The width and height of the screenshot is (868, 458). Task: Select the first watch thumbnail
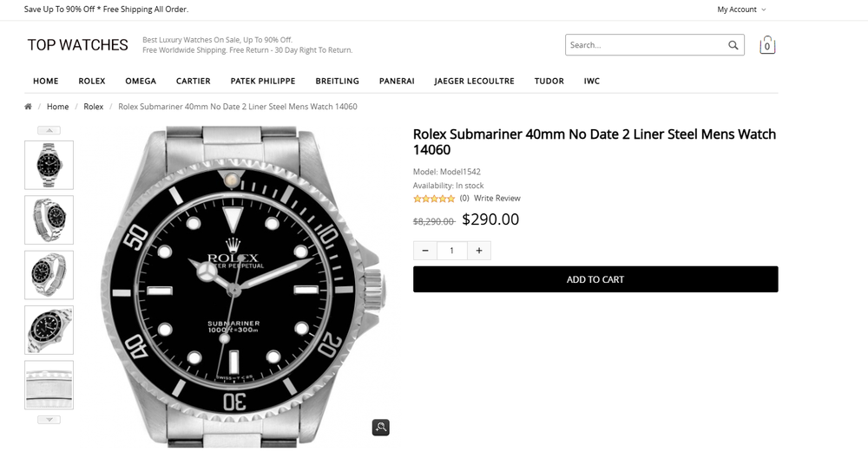pyautogui.click(x=49, y=165)
